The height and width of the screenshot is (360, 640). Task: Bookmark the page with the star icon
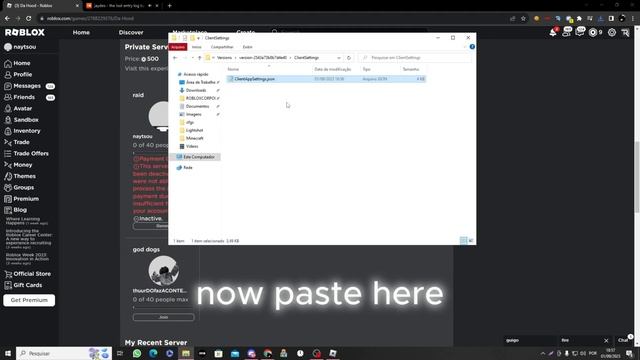click(523, 18)
